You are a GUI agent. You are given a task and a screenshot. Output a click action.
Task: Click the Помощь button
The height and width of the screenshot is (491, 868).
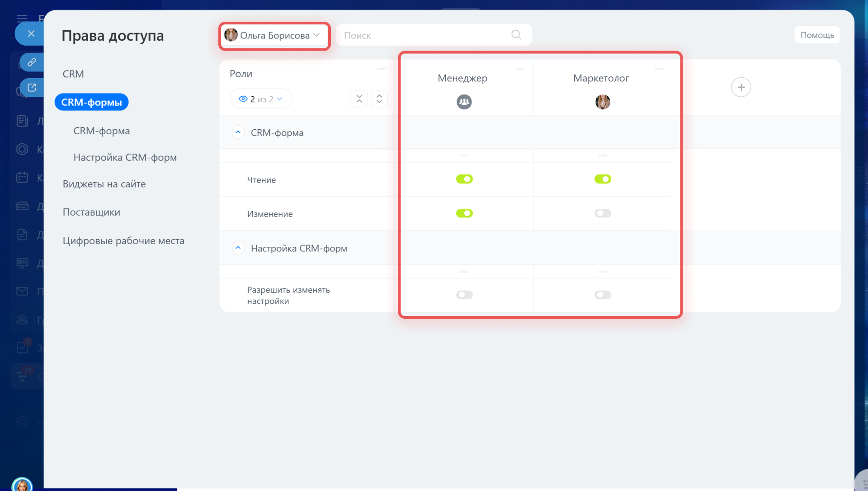tap(817, 35)
